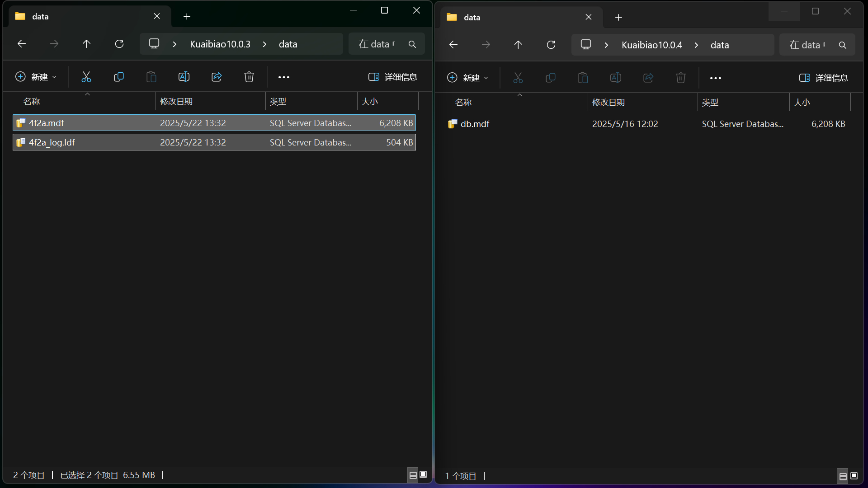The height and width of the screenshot is (488, 868).
Task: Expand chevron after Kuaibiao10.0.4 in address bar
Action: point(696,45)
